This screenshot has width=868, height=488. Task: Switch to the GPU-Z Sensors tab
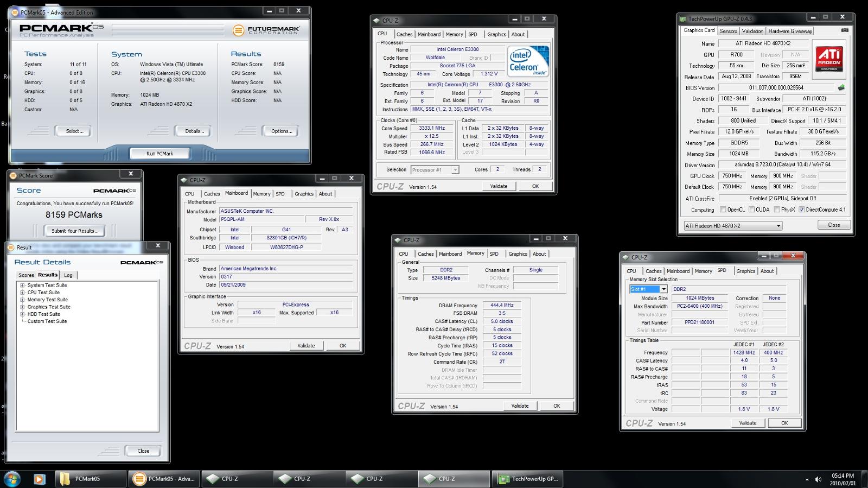pyautogui.click(x=728, y=31)
